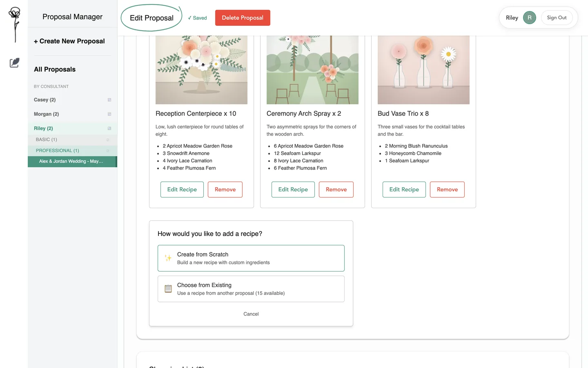Image resolution: width=588 pixels, height=368 pixels.
Task: Edit the recipe for Bud Vase Trio
Action: (x=404, y=189)
